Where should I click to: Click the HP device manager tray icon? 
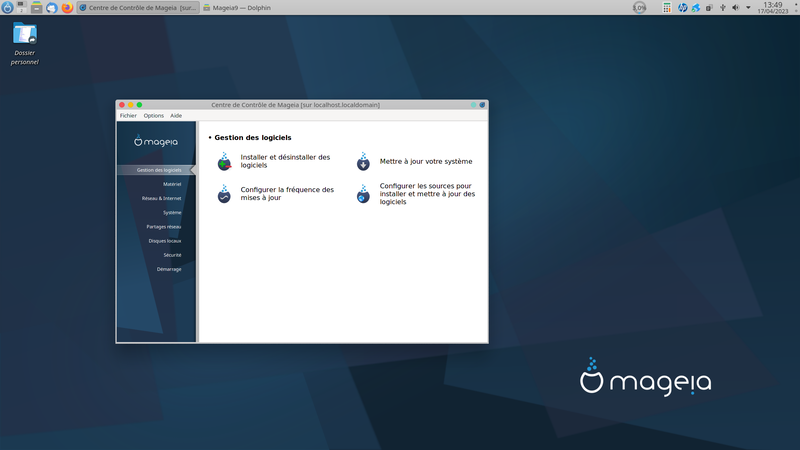[x=682, y=8]
